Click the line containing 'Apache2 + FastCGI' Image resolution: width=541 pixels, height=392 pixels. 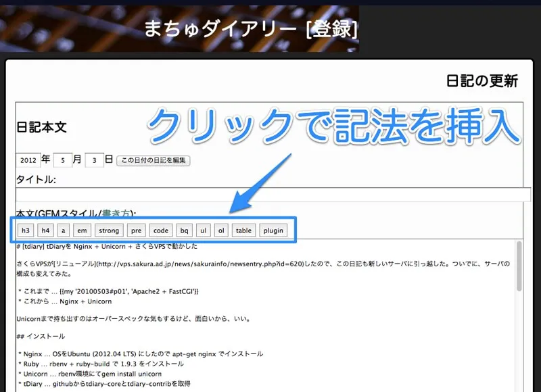[x=109, y=291]
